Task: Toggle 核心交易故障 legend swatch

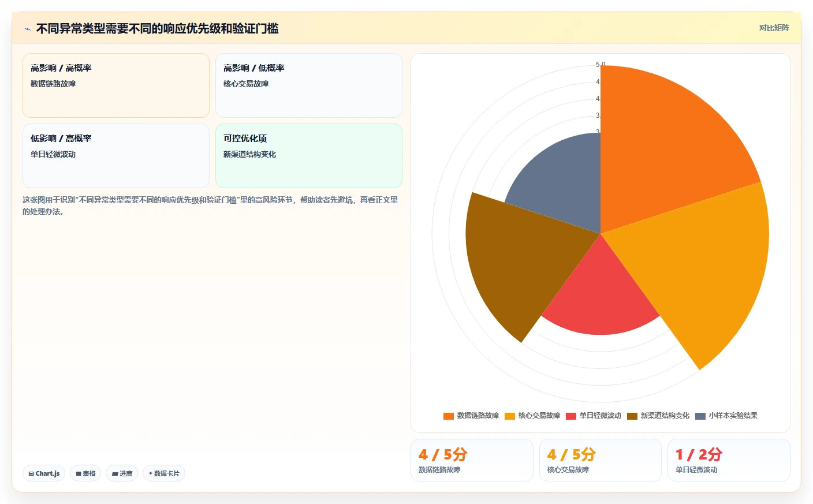Action: tap(510, 416)
